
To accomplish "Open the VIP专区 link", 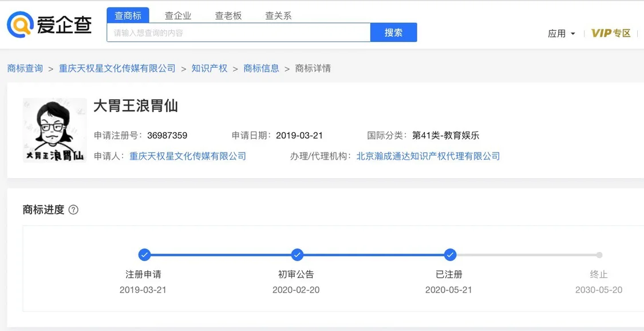I will point(611,33).
